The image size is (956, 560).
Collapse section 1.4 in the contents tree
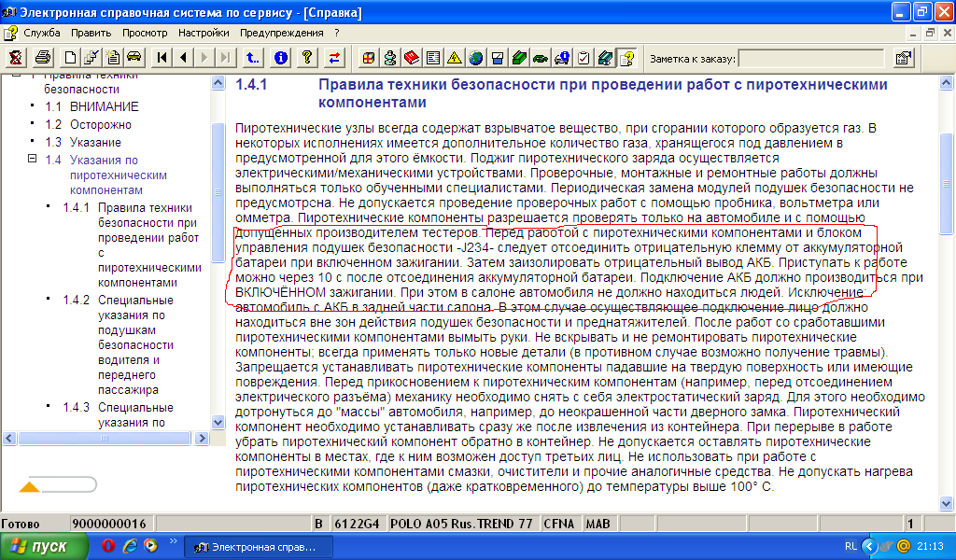pos(32,160)
